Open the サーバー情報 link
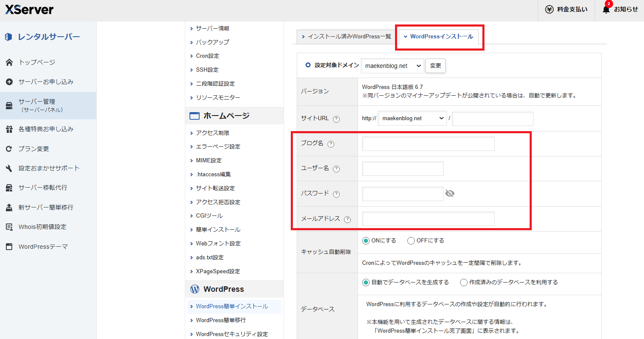 coord(213,28)
